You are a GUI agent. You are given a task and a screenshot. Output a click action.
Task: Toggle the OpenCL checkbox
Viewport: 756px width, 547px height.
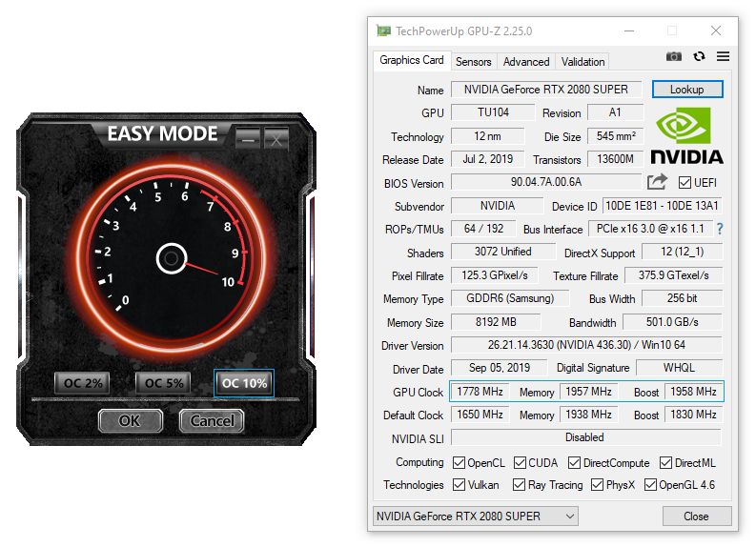pyautogui.click(x=459, y=463)
